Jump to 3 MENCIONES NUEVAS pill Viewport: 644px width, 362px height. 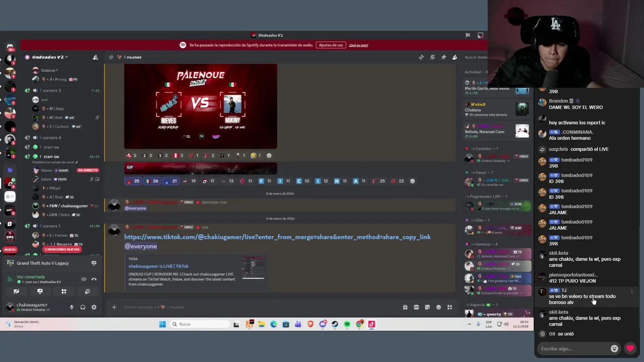(61, 249)
